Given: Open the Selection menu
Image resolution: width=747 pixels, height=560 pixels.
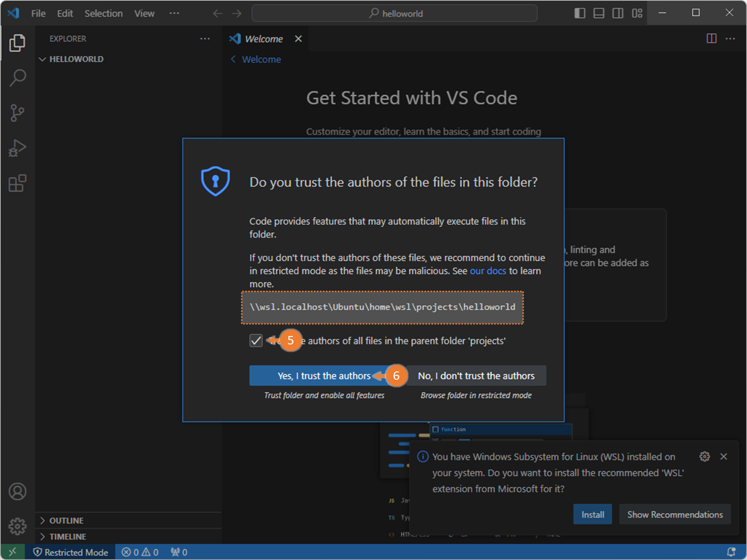Looking at the screenshot, I should 104,13.
